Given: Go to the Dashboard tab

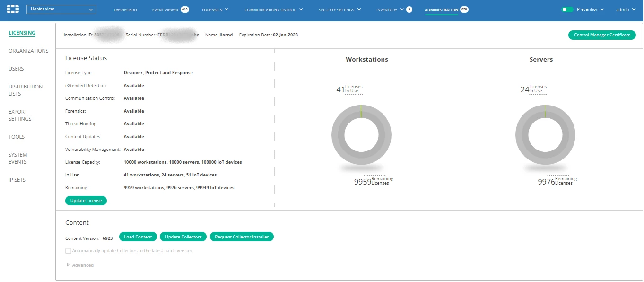Looking at the screenshot, I should (x=125, y=10).
